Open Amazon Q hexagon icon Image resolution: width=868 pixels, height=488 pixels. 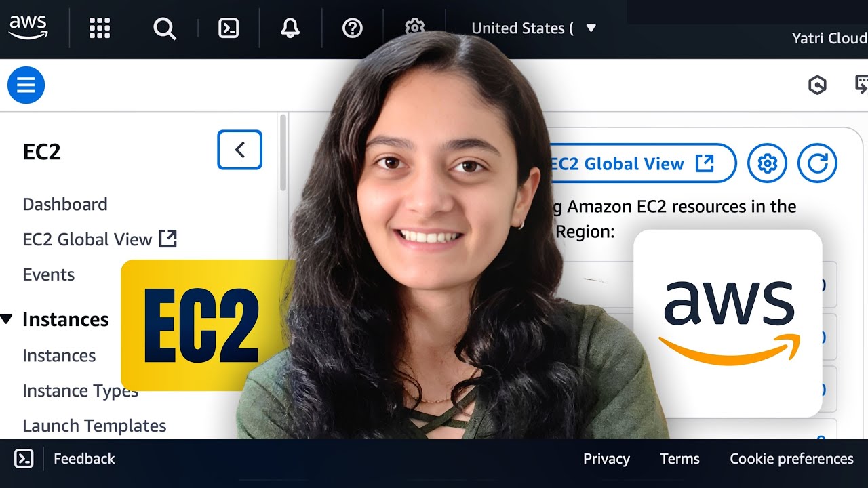(817, 85)
